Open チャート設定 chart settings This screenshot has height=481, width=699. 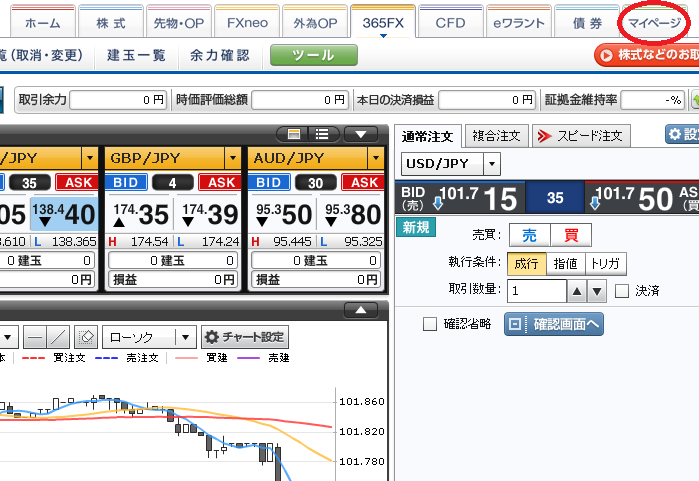tap(245, 337)
